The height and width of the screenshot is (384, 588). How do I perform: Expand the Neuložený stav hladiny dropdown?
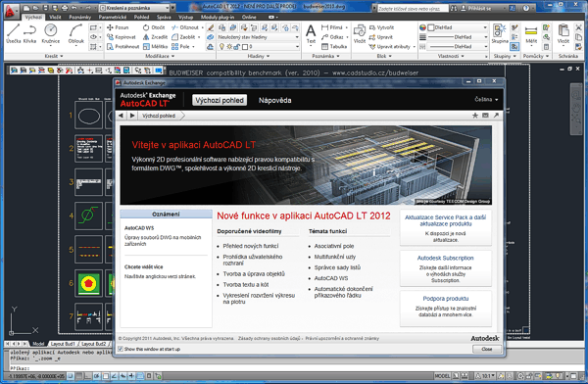click(259, 37)
